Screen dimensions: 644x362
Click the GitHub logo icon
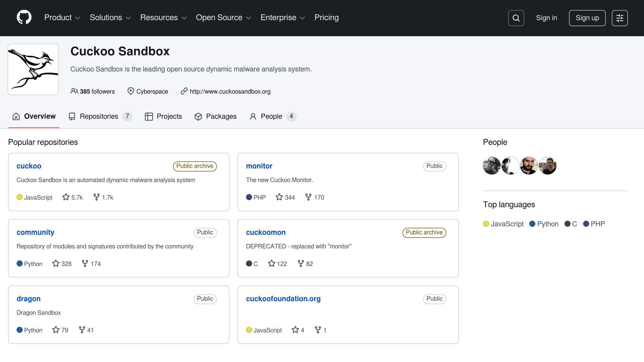coord(24,17)
